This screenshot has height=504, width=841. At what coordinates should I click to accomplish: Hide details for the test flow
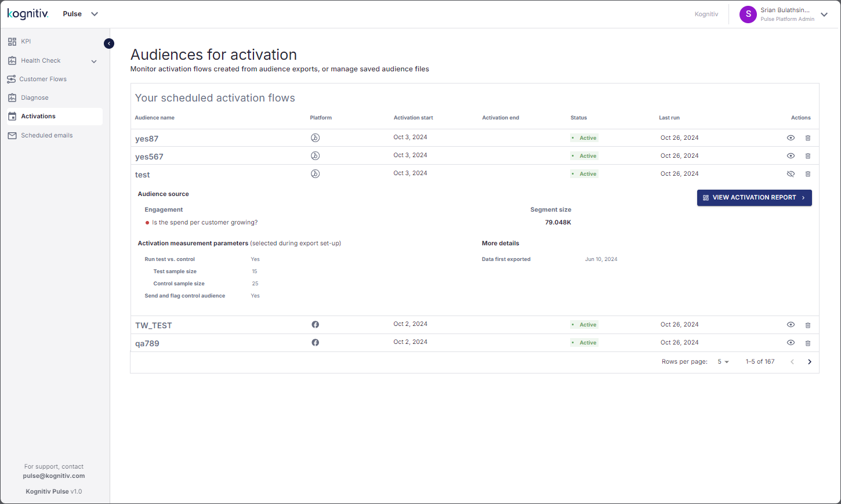coord(791,174)
